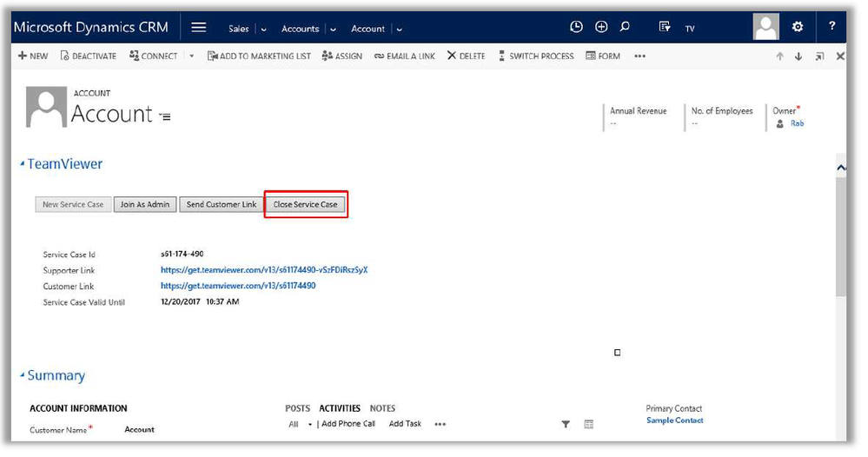Click the vertical scrollbar on the form
This screenshot has width=868, height=457.
(840, 243)
